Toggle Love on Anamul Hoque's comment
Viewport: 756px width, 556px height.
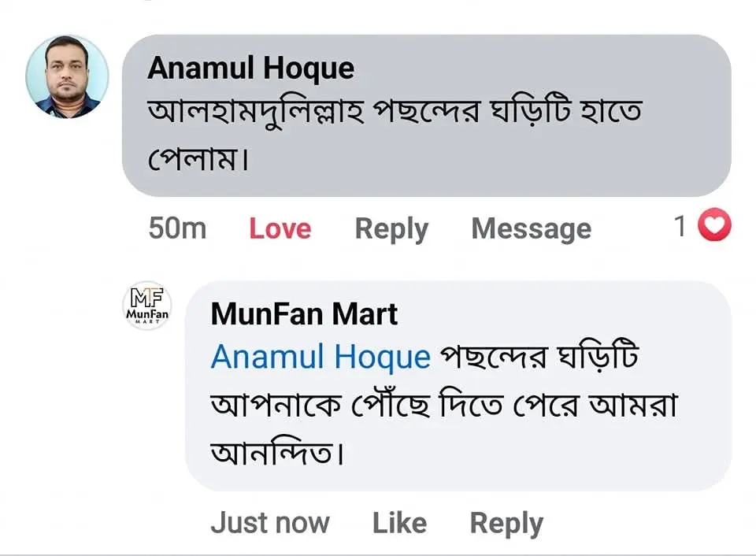click(x=280, y=229)
